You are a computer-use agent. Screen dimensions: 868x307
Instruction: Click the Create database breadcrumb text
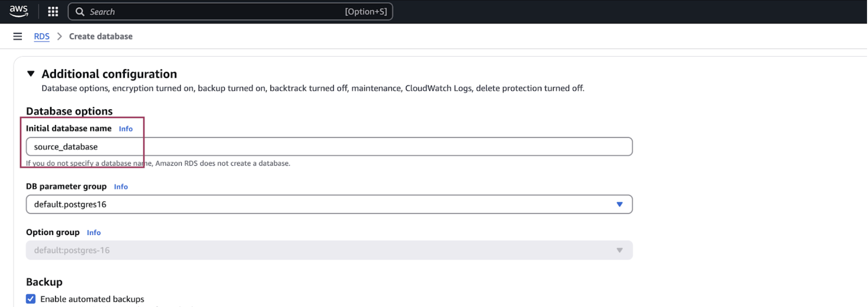[x=101, y=36]
